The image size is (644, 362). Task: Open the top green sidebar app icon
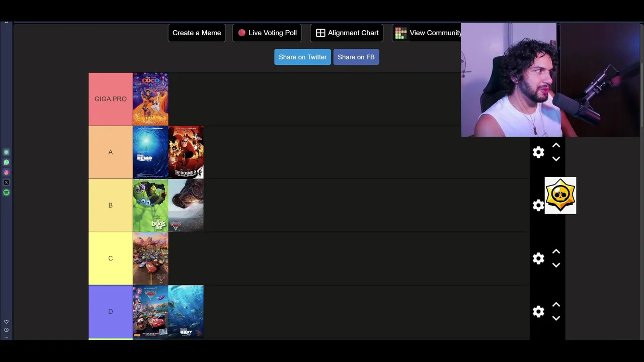(x=7, y=152)
